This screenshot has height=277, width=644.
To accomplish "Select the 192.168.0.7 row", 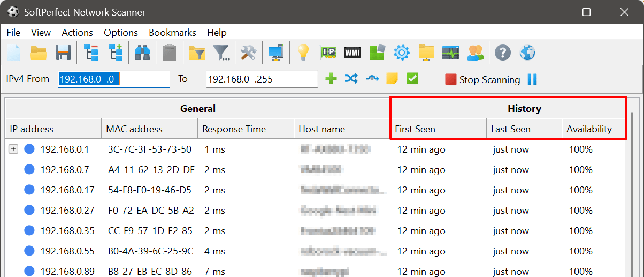I will pyautogui.click(x=315, y=170).
